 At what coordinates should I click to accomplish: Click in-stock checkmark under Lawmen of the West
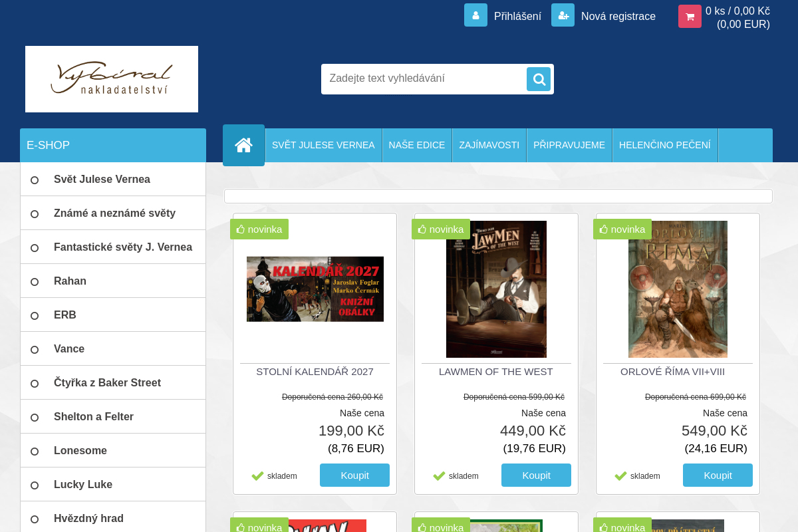(x=439, y=476)
